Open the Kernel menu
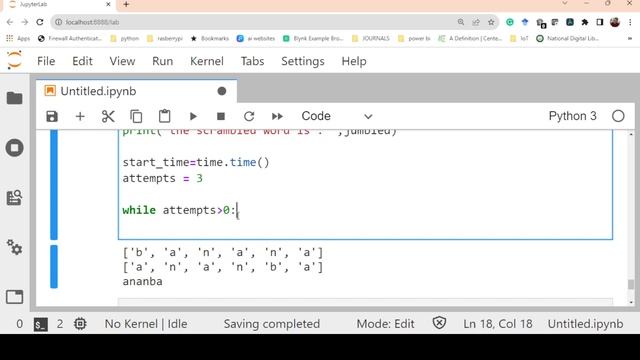 tap(207, 61)
